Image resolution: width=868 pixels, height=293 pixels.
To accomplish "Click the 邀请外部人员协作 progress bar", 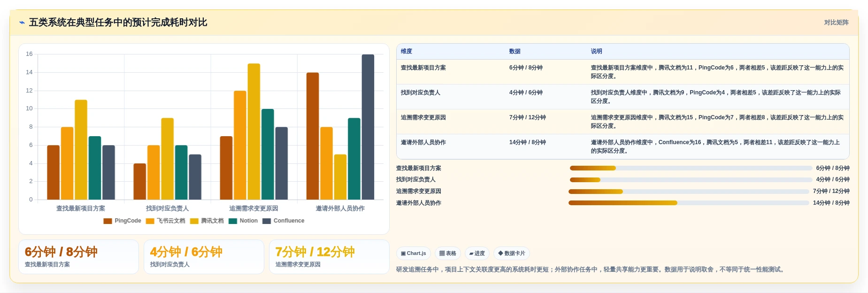I will [x=689, y=203].
